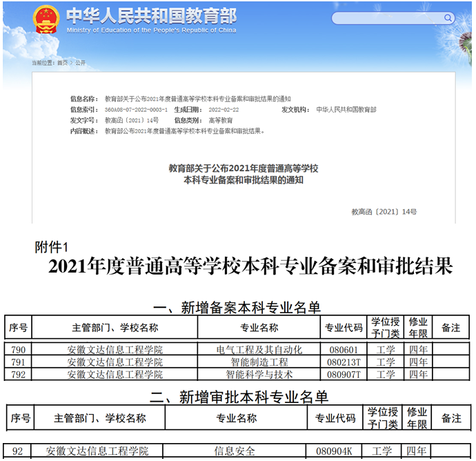Focus the site search input field
The height and width of the screenshot is (461, 476).
[393, 18]
